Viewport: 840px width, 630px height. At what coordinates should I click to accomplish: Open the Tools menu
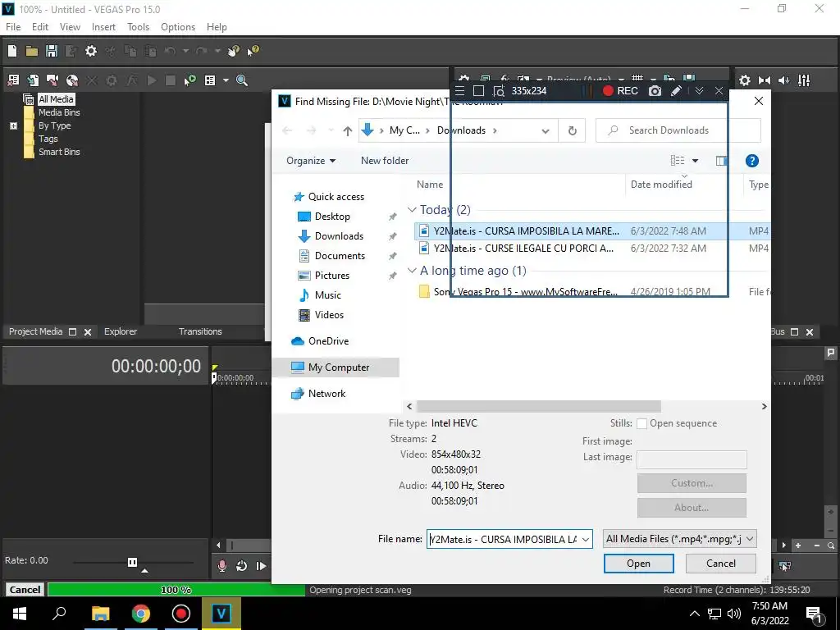(x=138, y=27)
